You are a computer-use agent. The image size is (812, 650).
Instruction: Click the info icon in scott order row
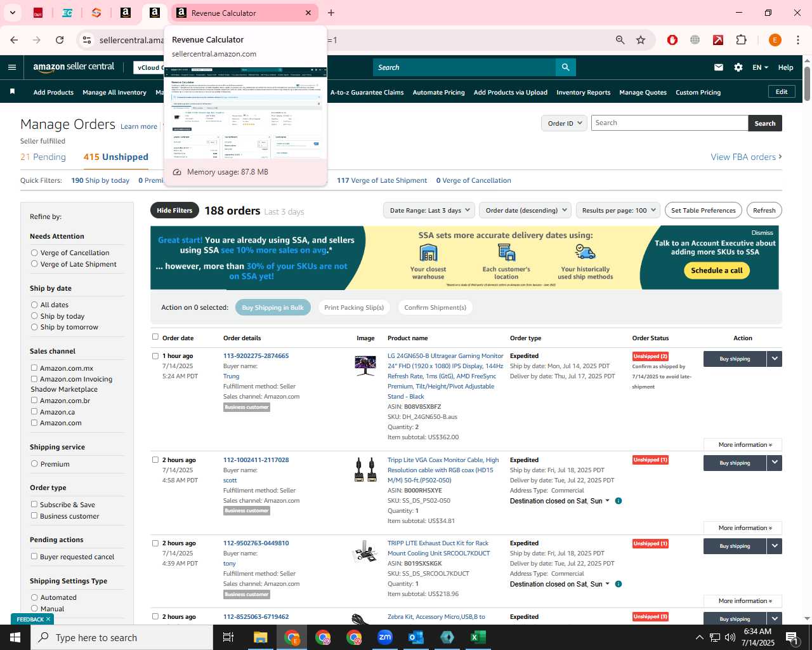pos(619,501)
